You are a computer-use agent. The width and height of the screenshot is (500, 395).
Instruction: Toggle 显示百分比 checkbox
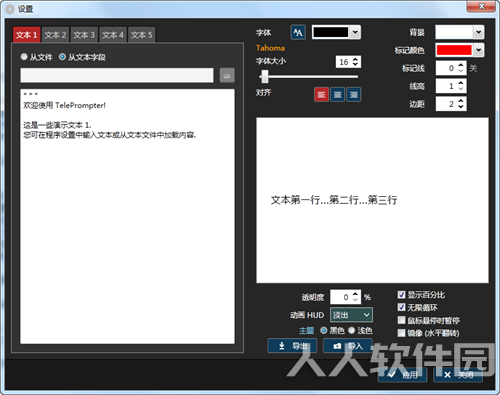pos(401,295)
